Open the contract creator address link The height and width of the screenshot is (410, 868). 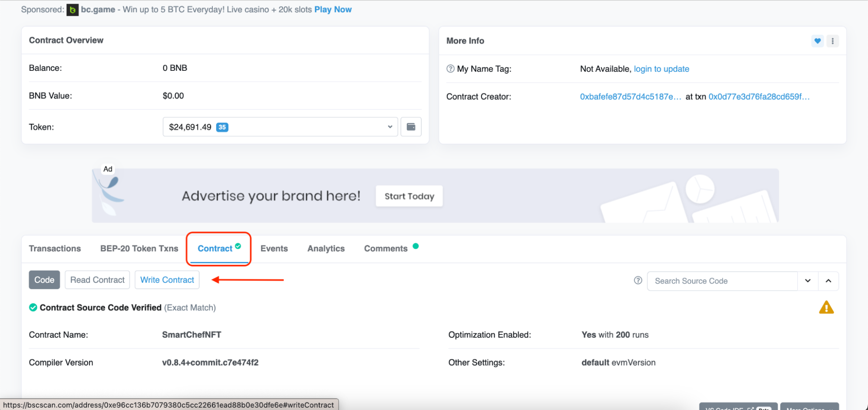(630, 96)
